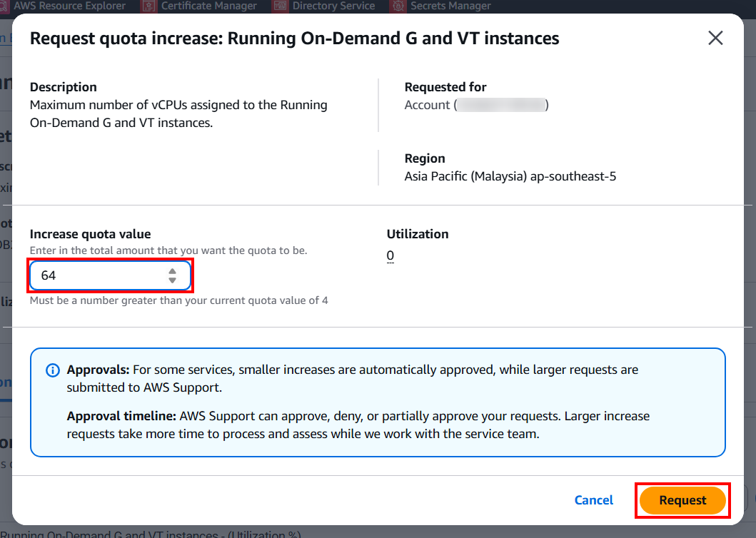Click the info icon beside Approvals
Screen dimensions: 756x538
click(52, 370)
